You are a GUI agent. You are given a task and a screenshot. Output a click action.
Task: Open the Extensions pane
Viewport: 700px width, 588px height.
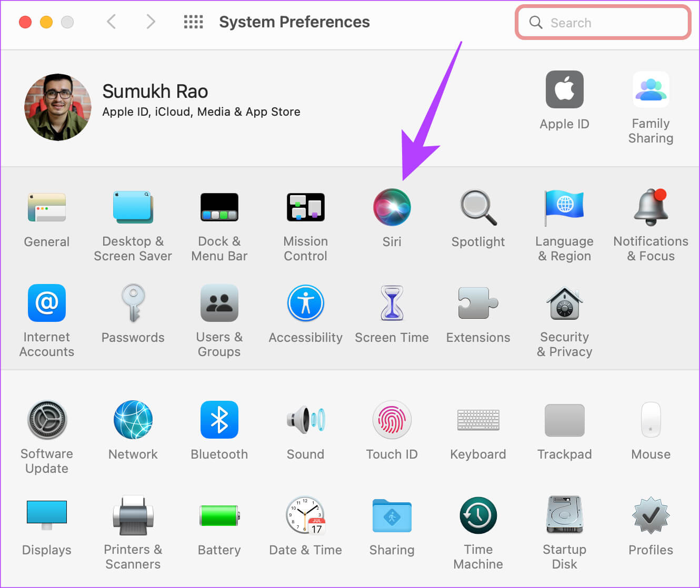click(x=478, y=303)
